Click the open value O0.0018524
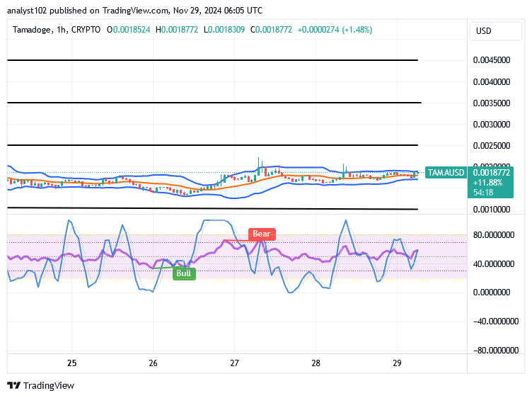Screen dimensions: 532x398 [x=129, y=30]
